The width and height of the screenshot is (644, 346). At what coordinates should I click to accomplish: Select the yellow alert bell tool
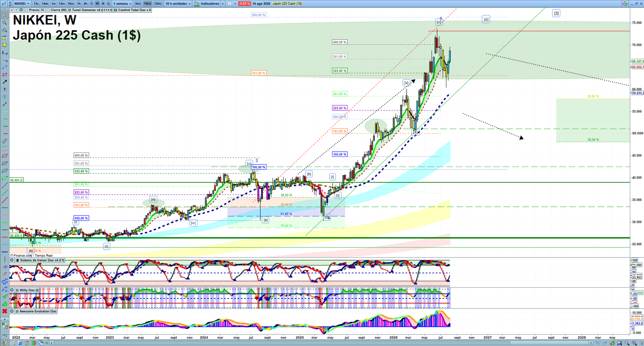click(4, 45)
